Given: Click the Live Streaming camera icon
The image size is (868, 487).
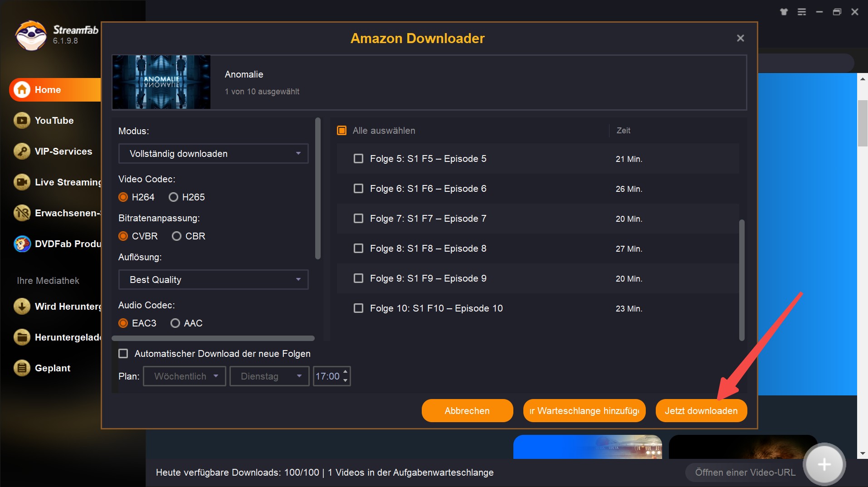Looking at the screenshot, I should [x=22, y=182].
